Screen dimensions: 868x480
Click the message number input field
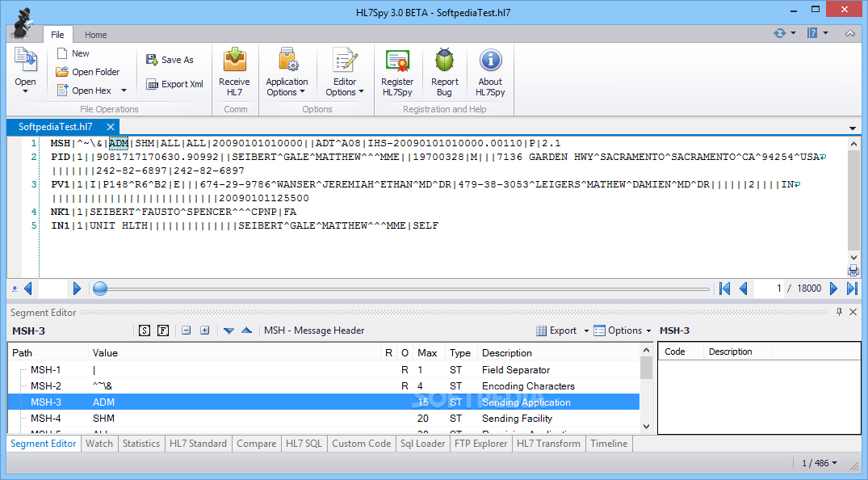coord(769,288)
